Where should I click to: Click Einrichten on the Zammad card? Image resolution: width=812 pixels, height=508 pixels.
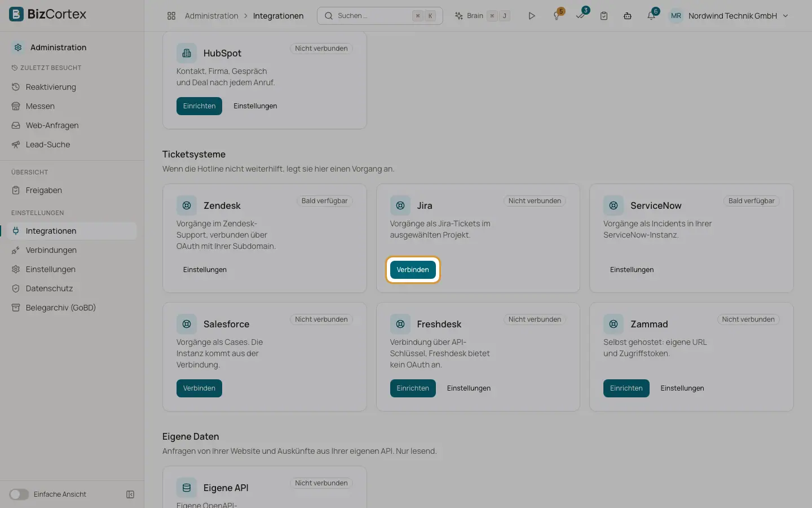pos(626,388)
